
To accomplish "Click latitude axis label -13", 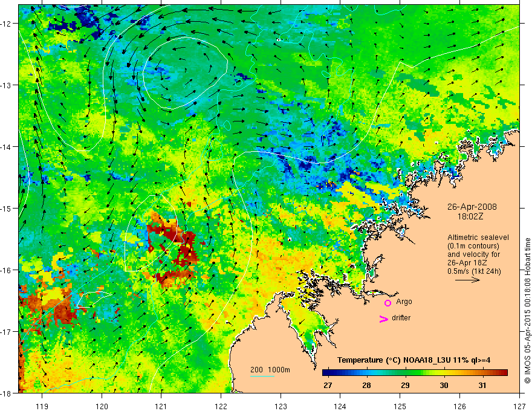I will [6, 85].
